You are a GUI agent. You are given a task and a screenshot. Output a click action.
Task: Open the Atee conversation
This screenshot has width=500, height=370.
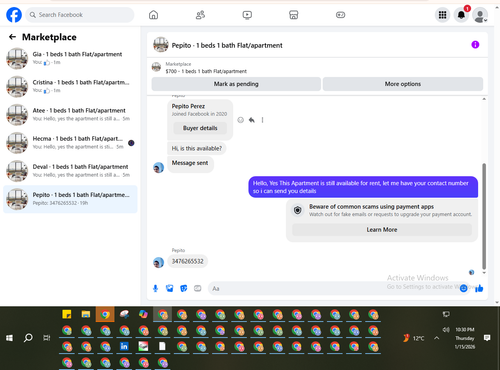tap(70, 114)
